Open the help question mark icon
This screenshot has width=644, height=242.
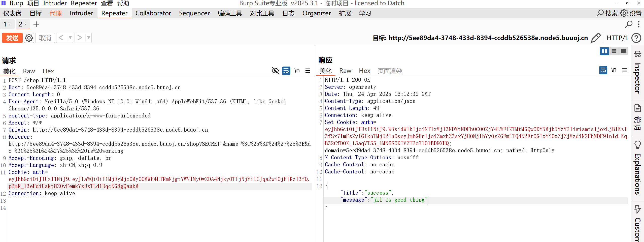tap(636, 38)
